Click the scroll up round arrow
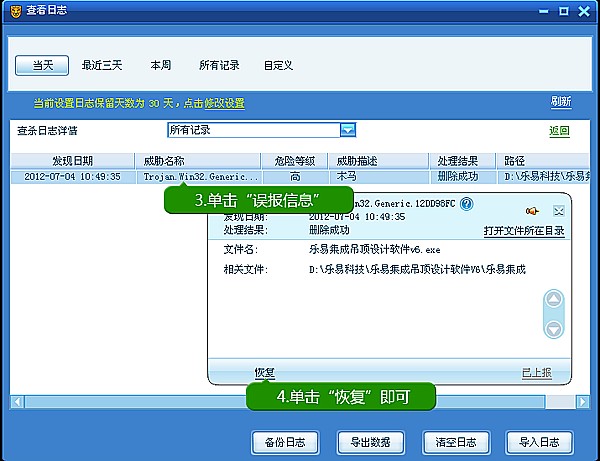Viewport: 600px width, 461px height. pyautogui.click(x=553, y=299)
